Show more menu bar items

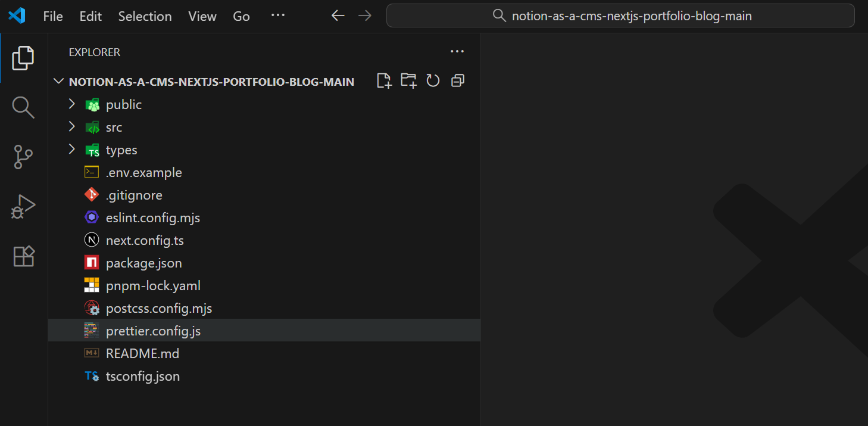coord(278,15)
